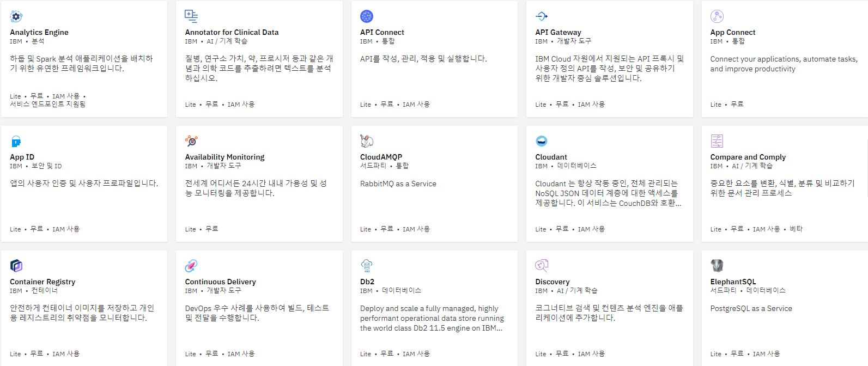Open the App Connect service title
Image resolution: width=868 pixels, height=366 pixels.
pos(733,32)
